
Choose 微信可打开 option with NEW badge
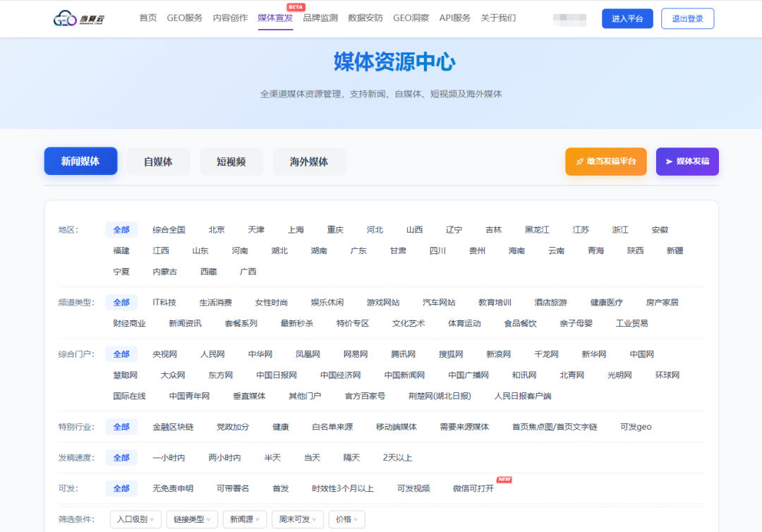click(473, 488)
